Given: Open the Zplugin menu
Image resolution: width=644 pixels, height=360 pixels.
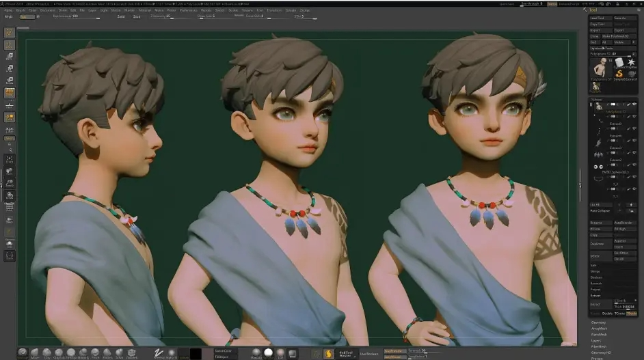Looking at the screenshot, I should (x=291, y=10).
